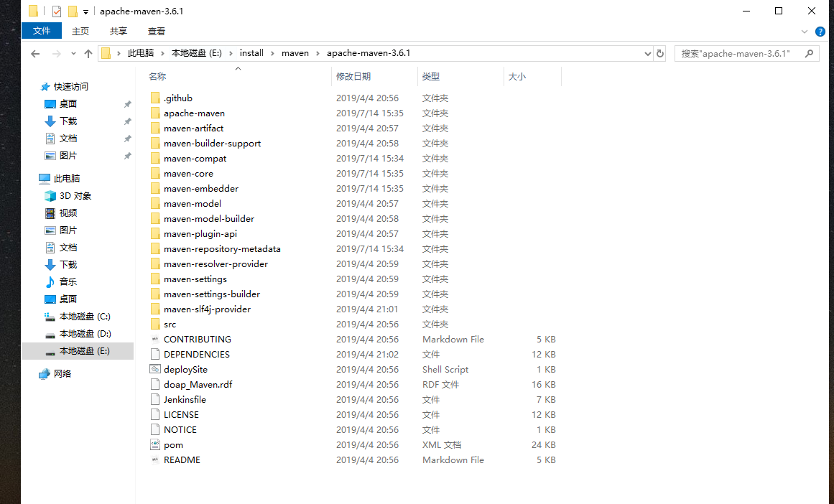
Task: Select the maven-plugin-api folder icon
Action: click(155, 233)
